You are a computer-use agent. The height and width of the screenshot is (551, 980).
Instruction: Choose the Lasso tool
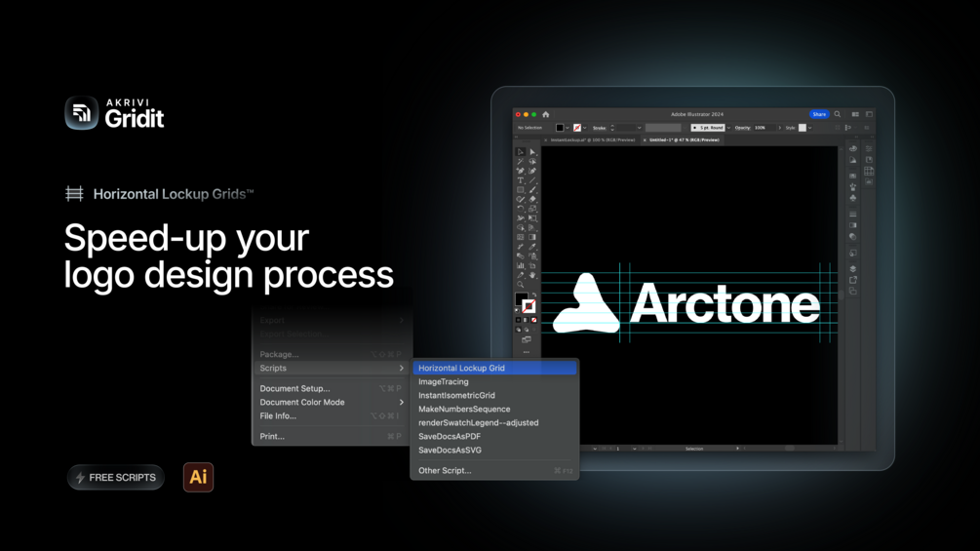pos(532,161)
